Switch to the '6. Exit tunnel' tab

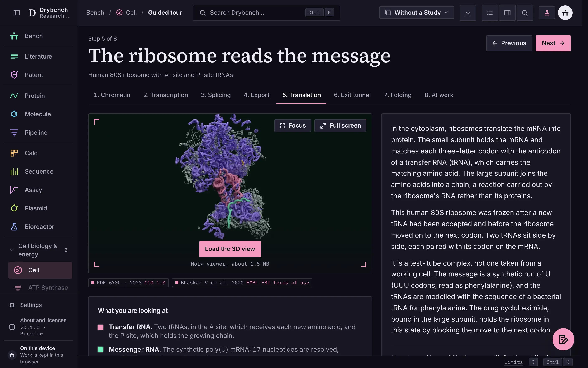coord(352,95)
